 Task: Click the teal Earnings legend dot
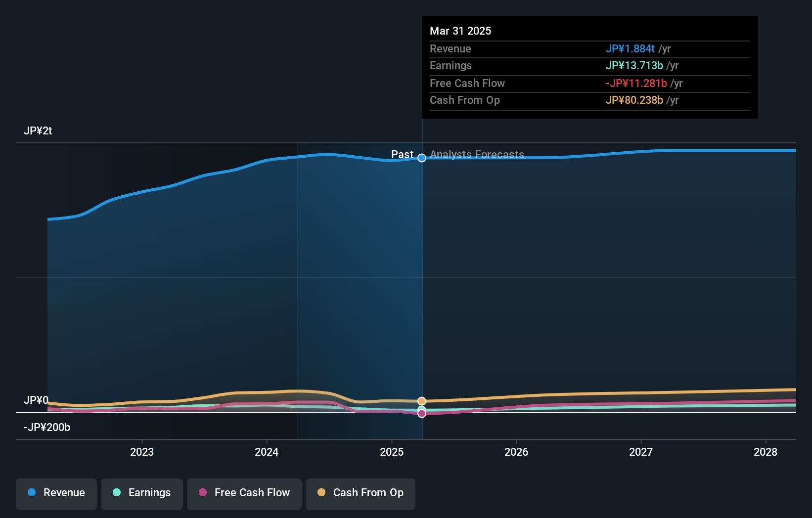[116, 493]
